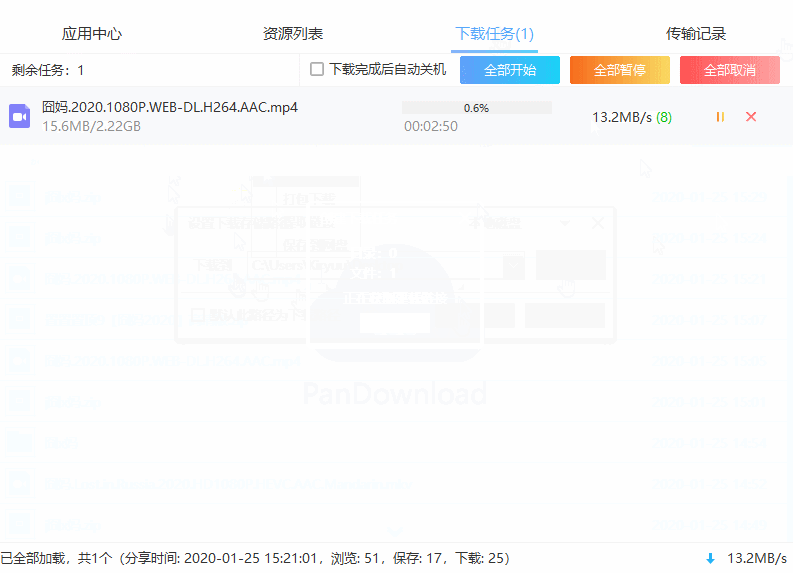The image size is (793, 573).
Task: Click the 15.6MB/2.22GB size text
Action: [91, 127]
